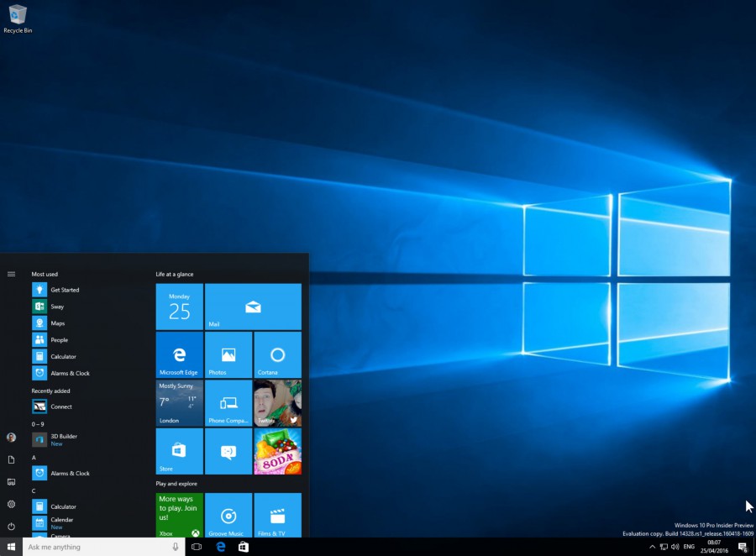
Task: Open Calculator in Most used list
Action: [x=63, y=356]
